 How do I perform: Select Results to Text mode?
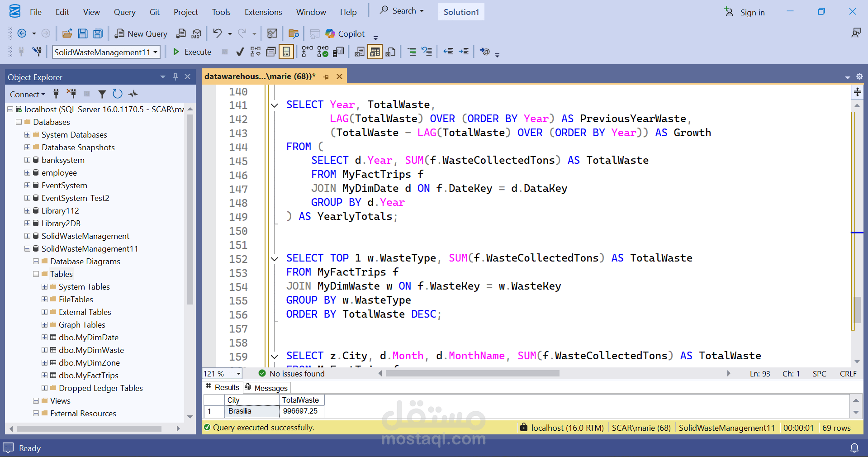(360, 52)
